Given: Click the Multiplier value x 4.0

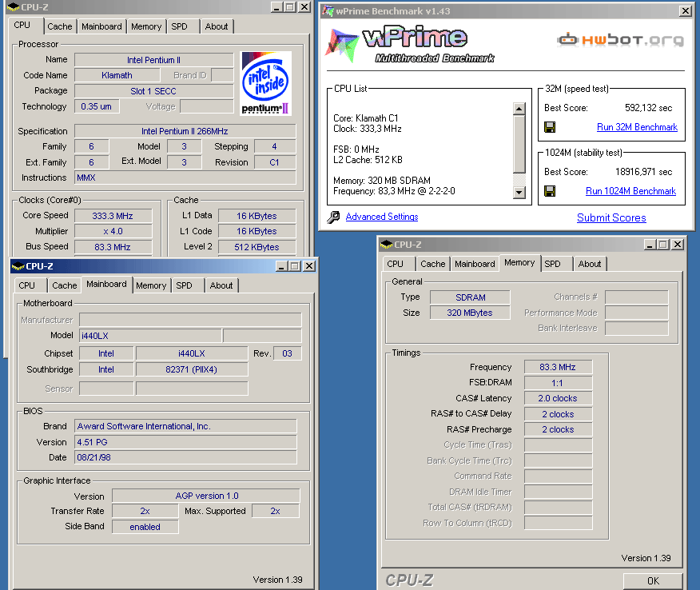Looking at the screenshot, I should (x=113, y=231).
